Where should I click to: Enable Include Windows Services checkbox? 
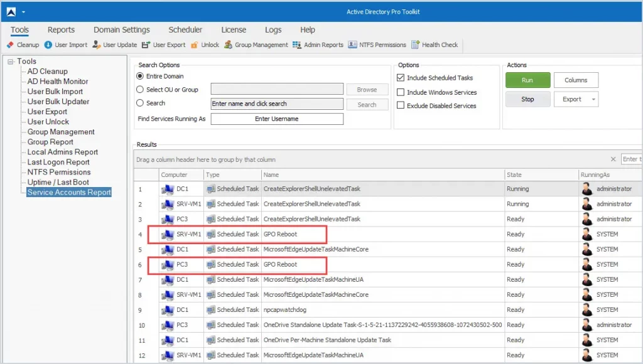point(401,92)
